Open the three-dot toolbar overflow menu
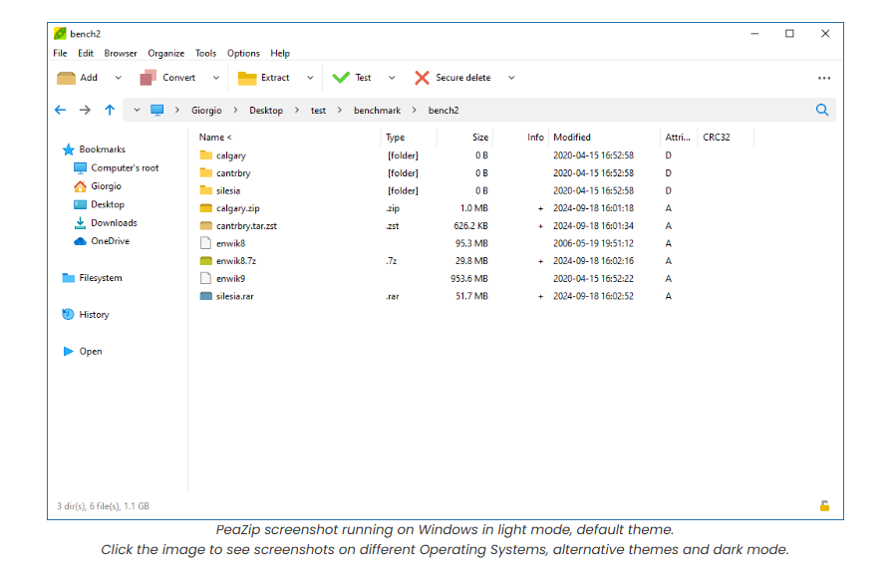The height and width of the screenshot is (588, 895). pos(823,78)
